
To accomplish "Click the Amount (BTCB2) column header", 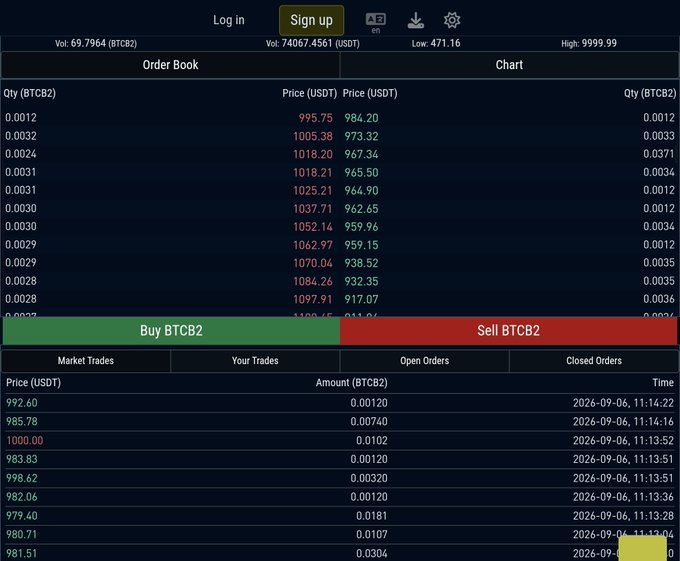I will pyautogui.click(x=351, y=383).
